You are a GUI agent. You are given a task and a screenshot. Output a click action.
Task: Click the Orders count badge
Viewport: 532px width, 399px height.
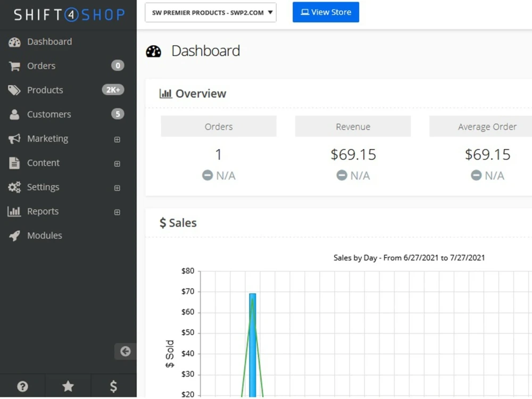[118, 65]
